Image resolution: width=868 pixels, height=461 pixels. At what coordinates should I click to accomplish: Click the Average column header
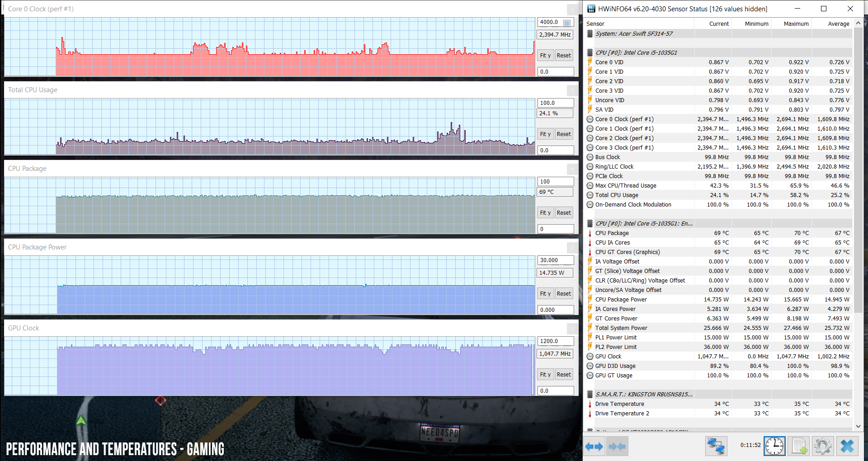click(832, 24)
